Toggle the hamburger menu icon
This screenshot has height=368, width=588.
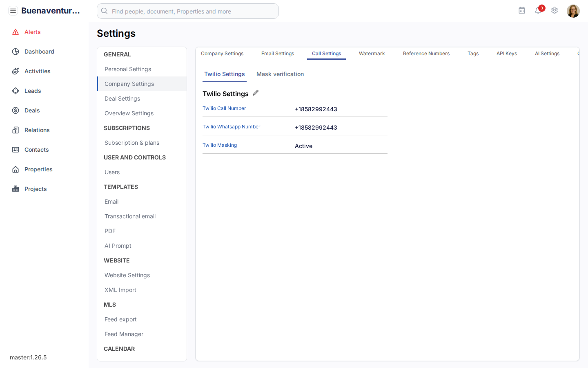13,11
